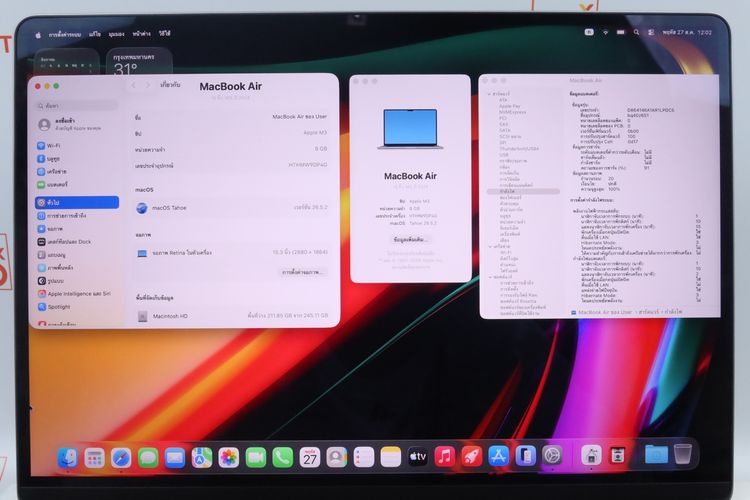
Task: Select Battery in the Settings sidebar
Action: 77,184
